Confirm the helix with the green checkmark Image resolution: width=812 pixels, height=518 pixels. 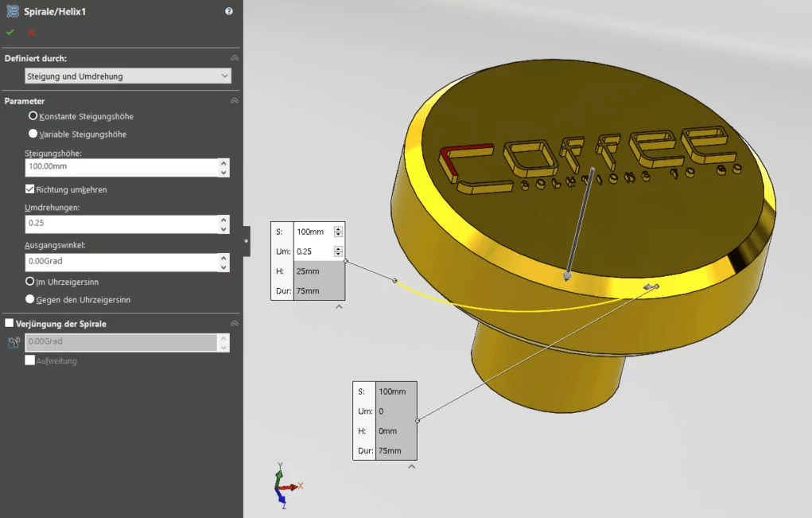pyautogui.click(x=10, y=32)
